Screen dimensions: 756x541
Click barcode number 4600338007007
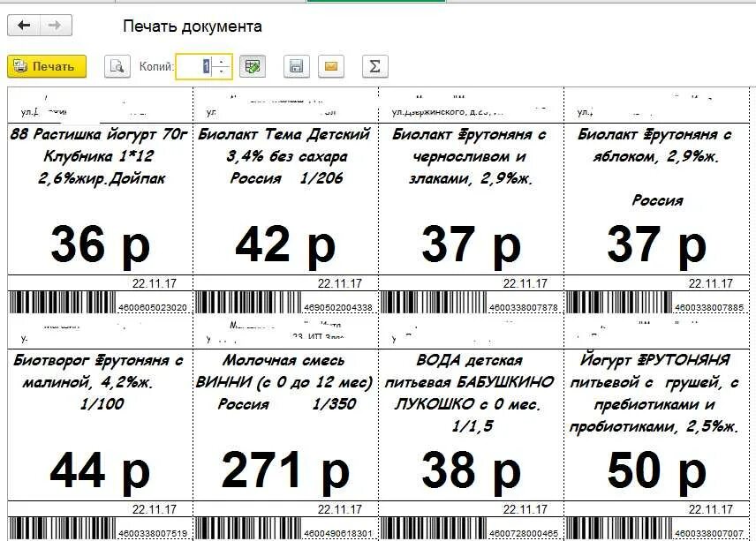click(709, 534)
